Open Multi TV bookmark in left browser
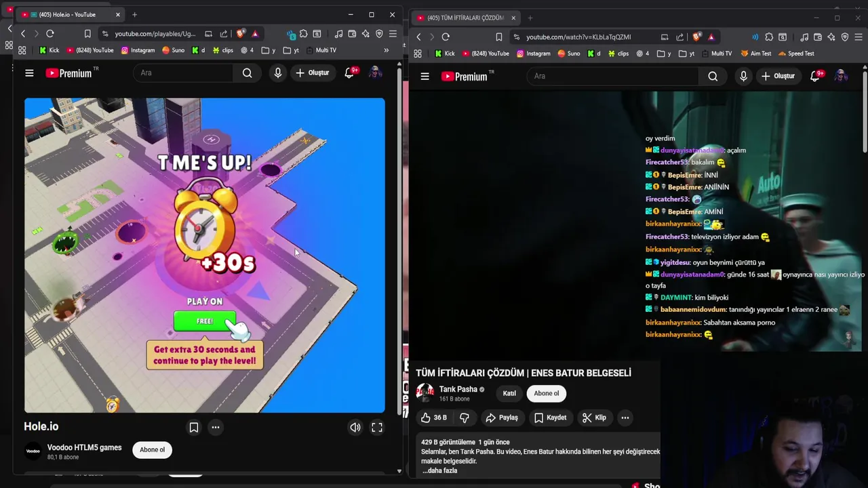 tap(321, 50)
